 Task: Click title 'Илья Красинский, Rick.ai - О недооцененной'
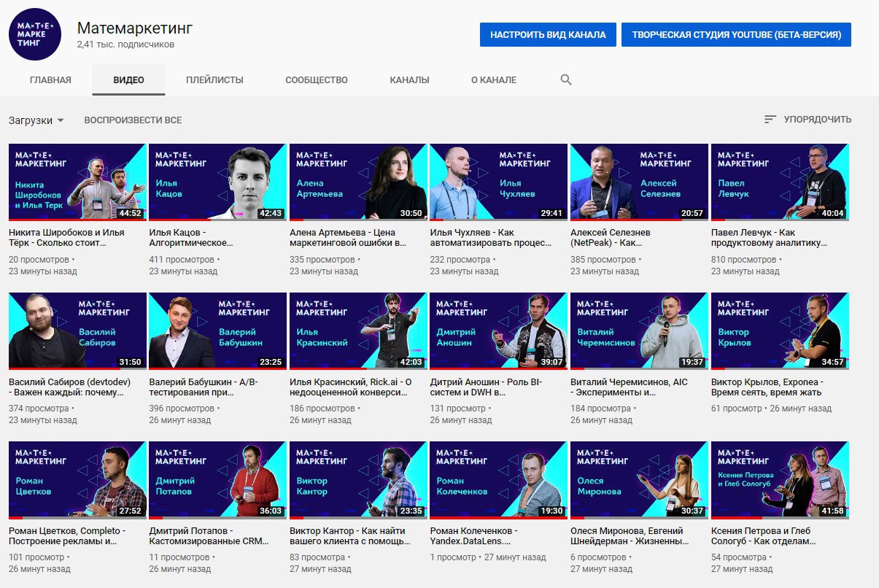pos(352,387)
